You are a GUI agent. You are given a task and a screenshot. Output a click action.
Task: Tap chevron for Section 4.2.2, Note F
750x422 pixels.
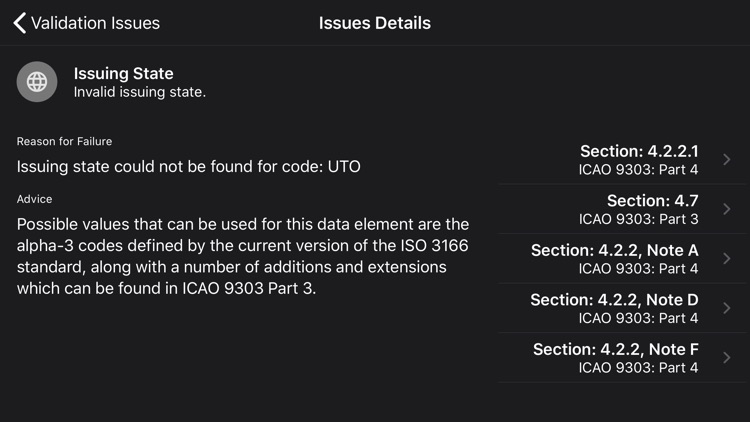coord(727,357)
